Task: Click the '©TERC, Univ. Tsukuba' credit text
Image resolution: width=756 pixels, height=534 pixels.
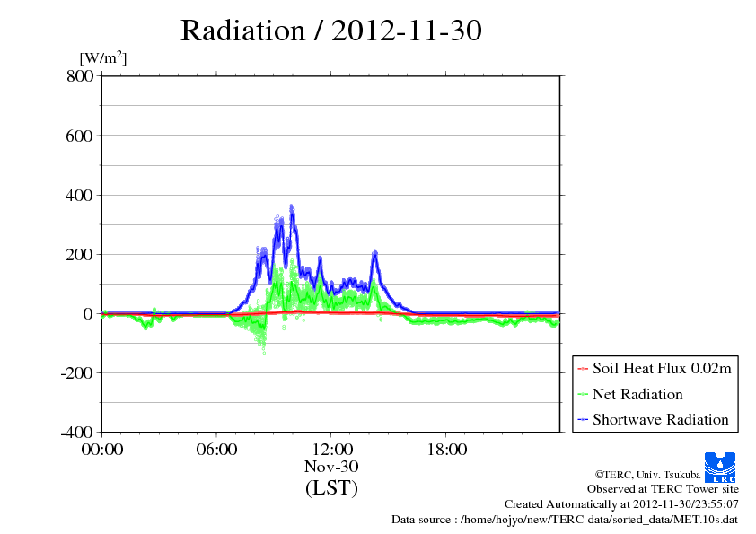Action: coord(647,475)
